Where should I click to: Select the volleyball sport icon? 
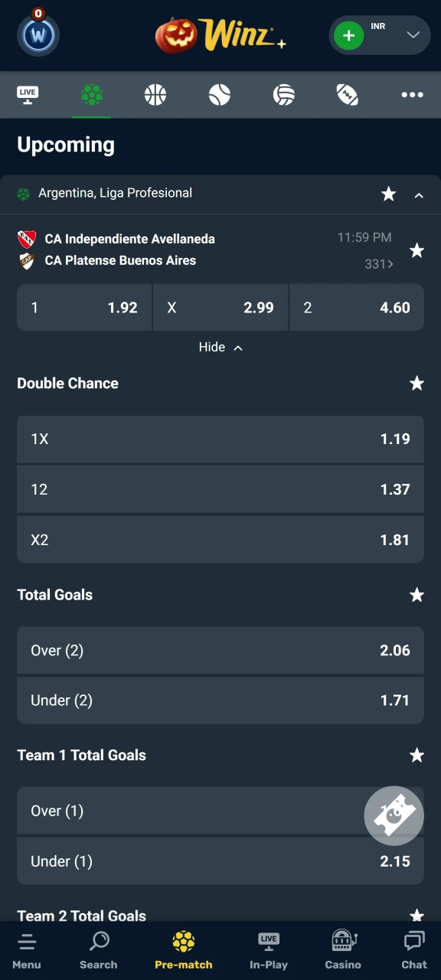point(283,94)
